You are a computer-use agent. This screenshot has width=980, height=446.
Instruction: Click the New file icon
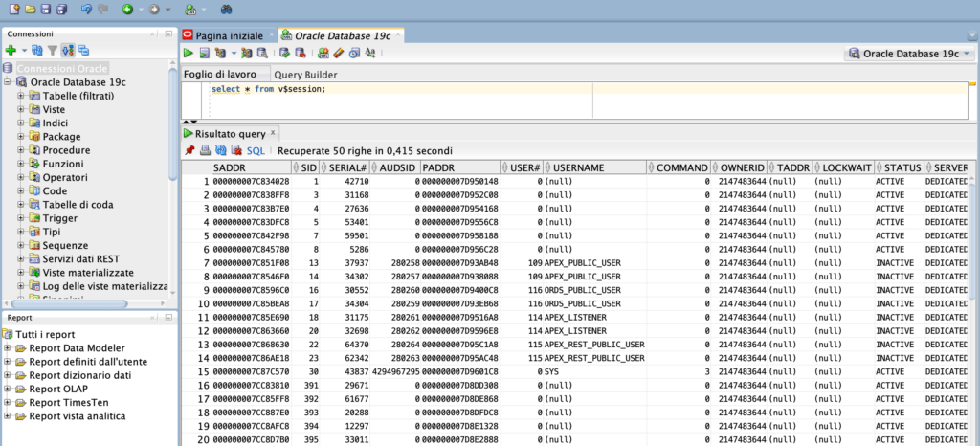[13, 10]
